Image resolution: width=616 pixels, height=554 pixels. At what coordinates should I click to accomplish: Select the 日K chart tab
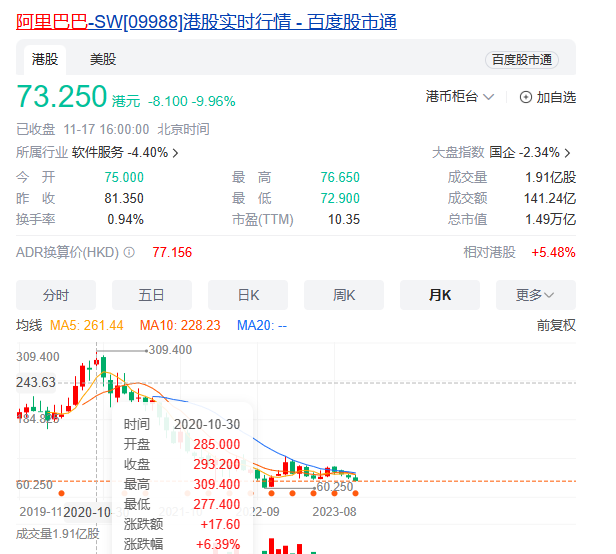(248, 295)
